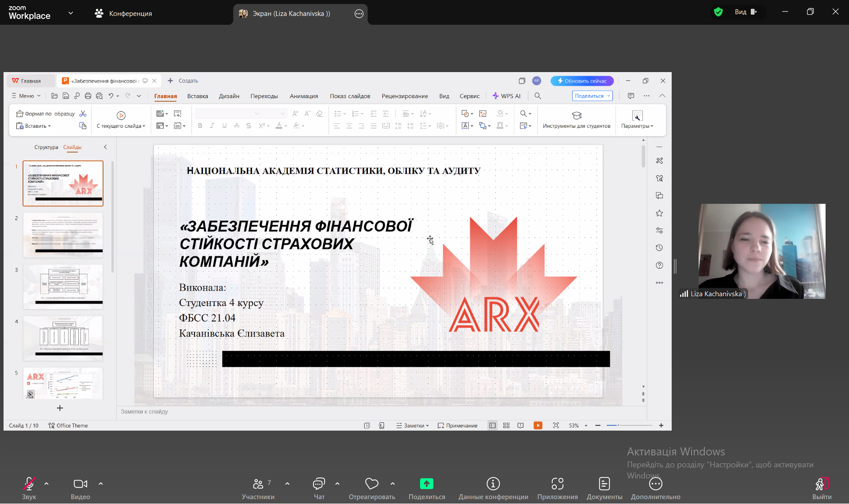Open the Zoom Workplace dropdown chevron
Viewport: 849px width, 504px height.
tap(71, 13)
